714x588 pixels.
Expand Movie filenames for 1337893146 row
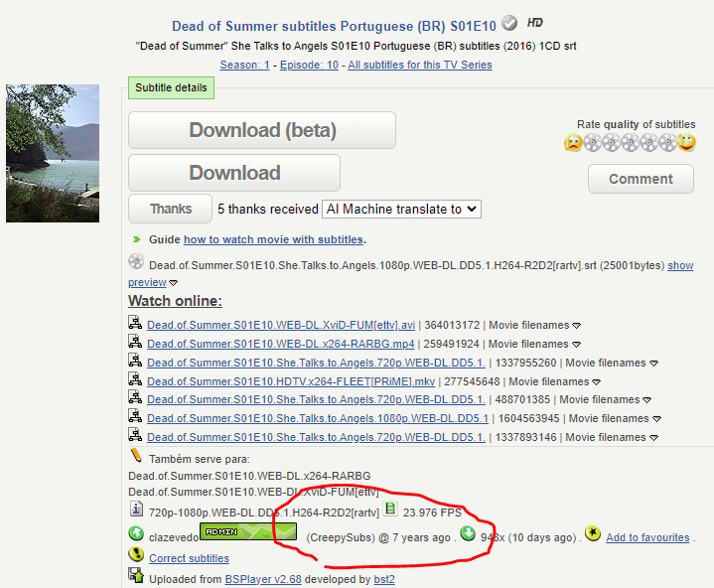pos(653,438)
